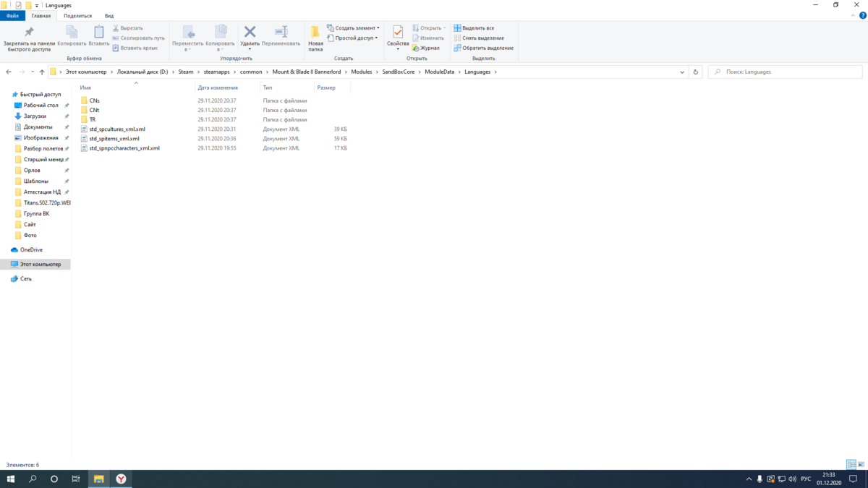Click the Переименовать rename button
This screenshot has height=488, width=868.
281,36
